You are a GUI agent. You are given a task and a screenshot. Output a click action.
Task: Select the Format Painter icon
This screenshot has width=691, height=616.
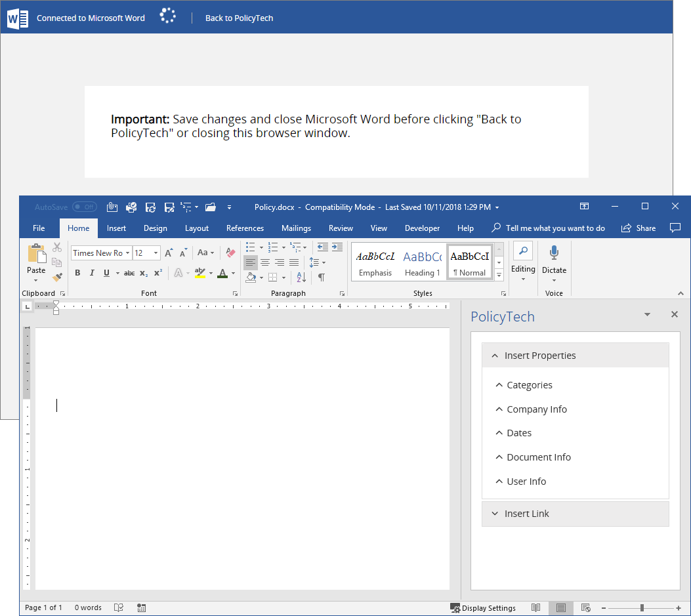(57, 277)
